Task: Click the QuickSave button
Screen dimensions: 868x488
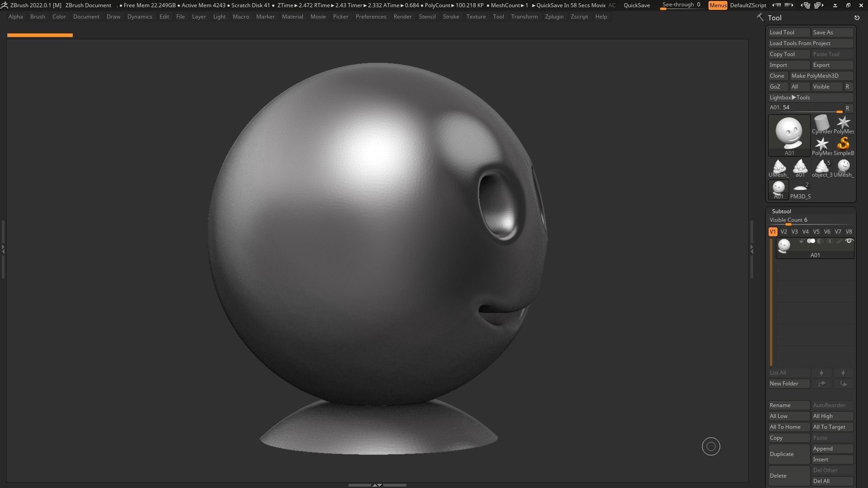Action: click(x=637, y=5)
